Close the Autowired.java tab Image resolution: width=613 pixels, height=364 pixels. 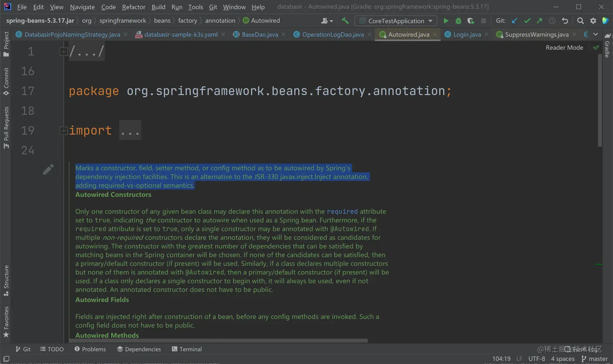(x=435, y=34)
